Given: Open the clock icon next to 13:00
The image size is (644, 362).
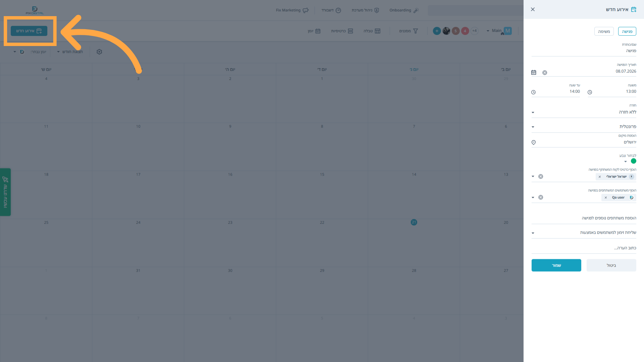Looking at the screenshot, I should [590, 92].
